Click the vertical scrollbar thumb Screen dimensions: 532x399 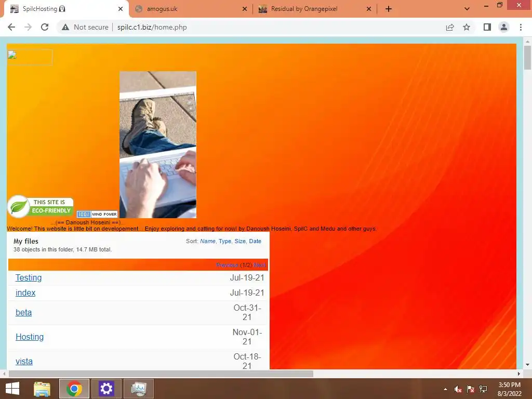click(x=527, y=58)
